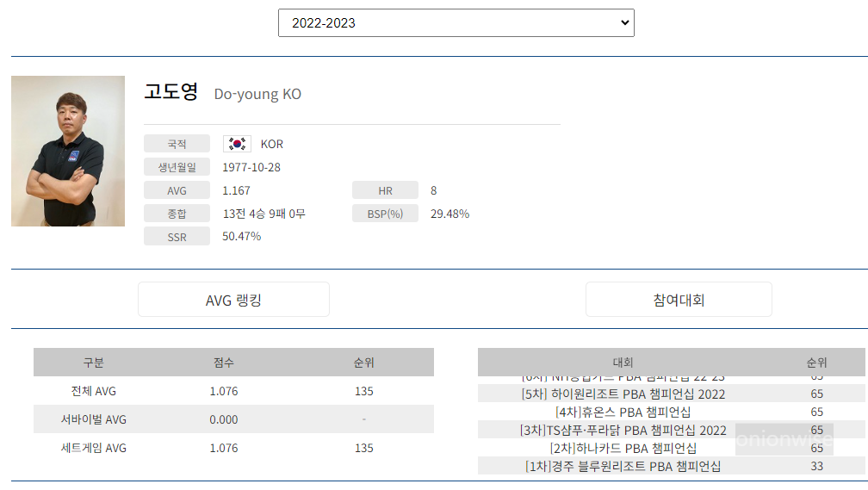Click the 종합 label
The image size is (868, 490).
coord(177,214)
